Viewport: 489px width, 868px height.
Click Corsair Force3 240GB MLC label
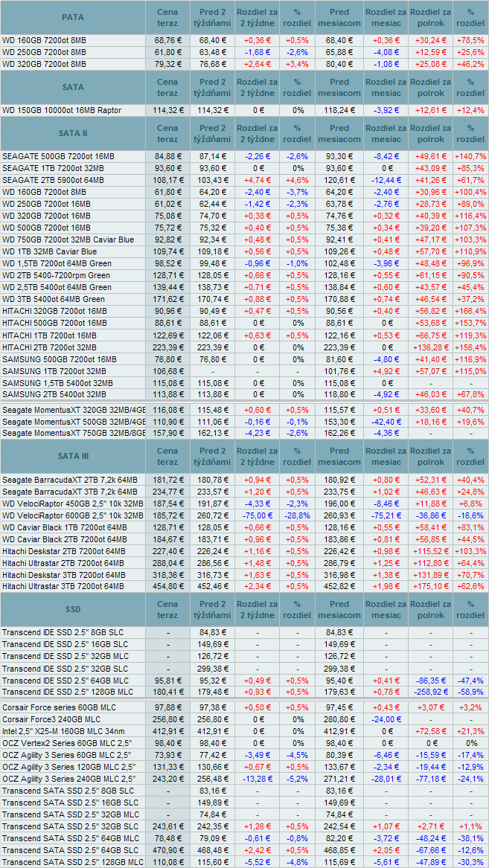click(x=53, y=719)
